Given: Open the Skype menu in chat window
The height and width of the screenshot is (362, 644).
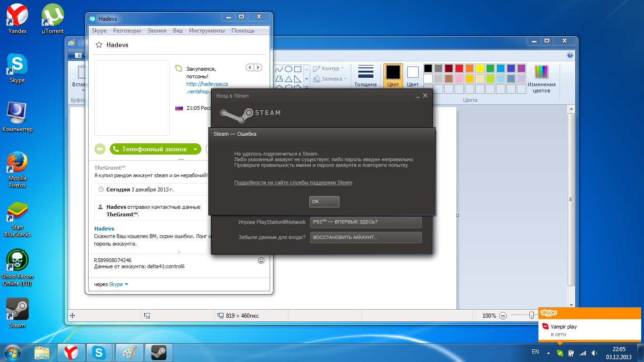Looking at the screenshot, I should pyautogui.click(x=99, y=31).
